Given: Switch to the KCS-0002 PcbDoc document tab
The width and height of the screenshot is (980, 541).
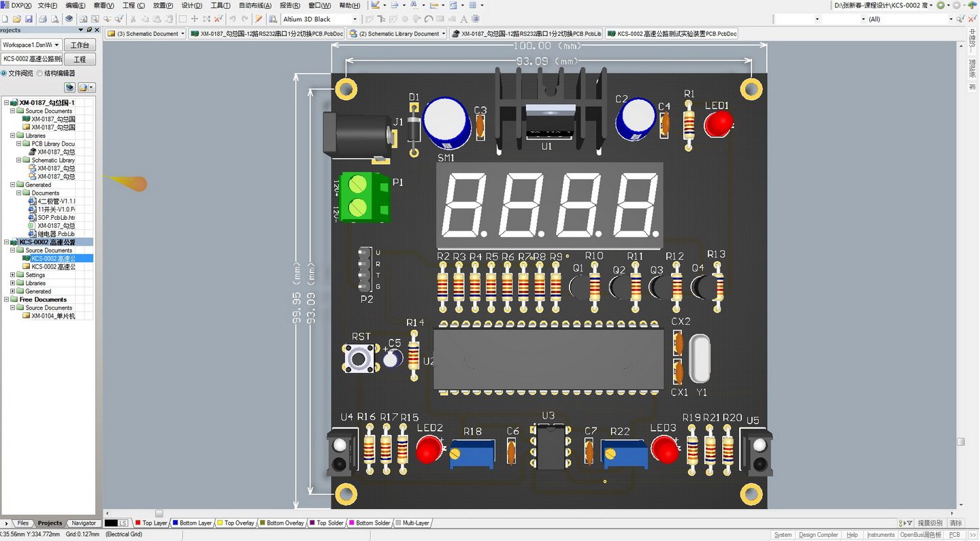Looking at the screenshot, I should [x=671, y=33].
